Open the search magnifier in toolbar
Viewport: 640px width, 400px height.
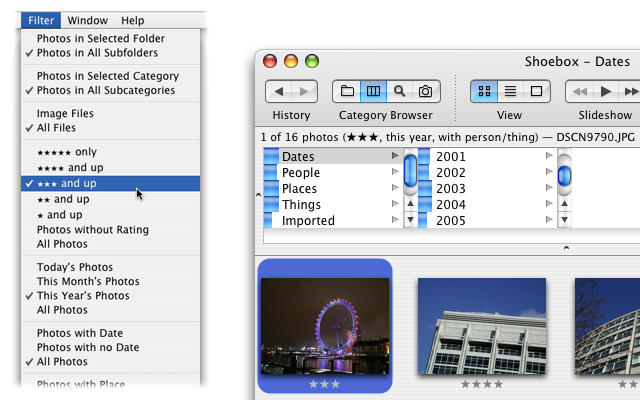399,92
